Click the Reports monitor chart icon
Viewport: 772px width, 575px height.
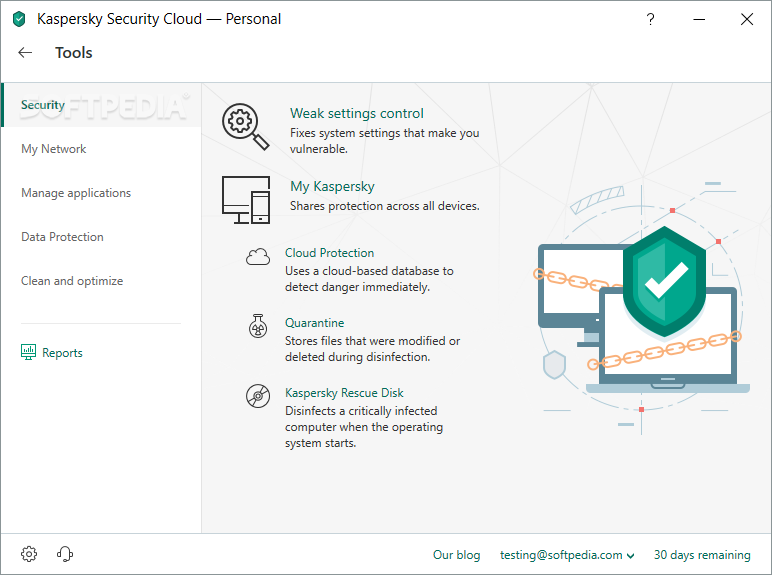pos(29,352)
